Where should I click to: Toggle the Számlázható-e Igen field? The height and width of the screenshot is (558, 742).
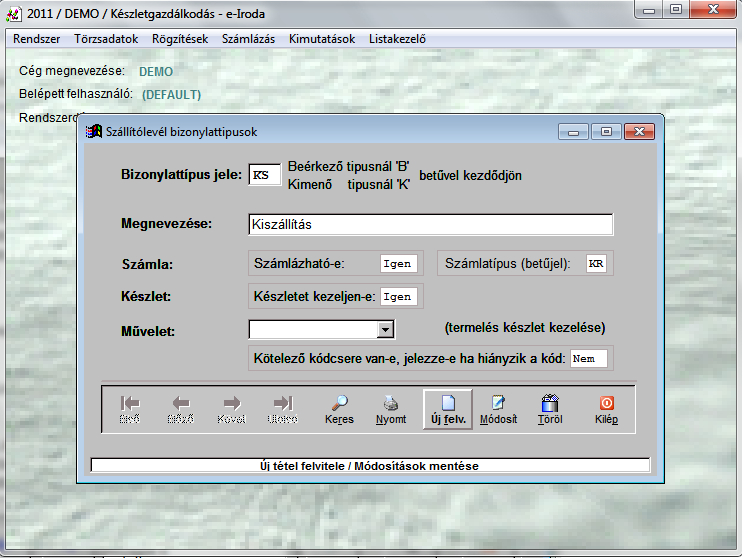[x=397, y=264]
